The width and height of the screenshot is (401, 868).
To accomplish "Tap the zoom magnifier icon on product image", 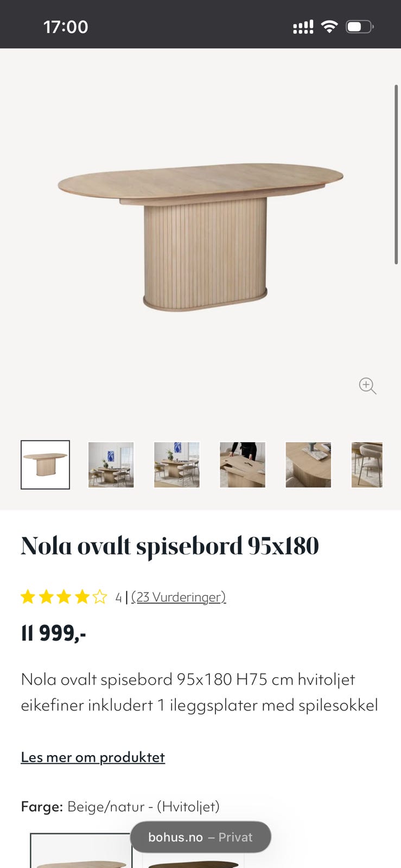I will tap(367, 386).
